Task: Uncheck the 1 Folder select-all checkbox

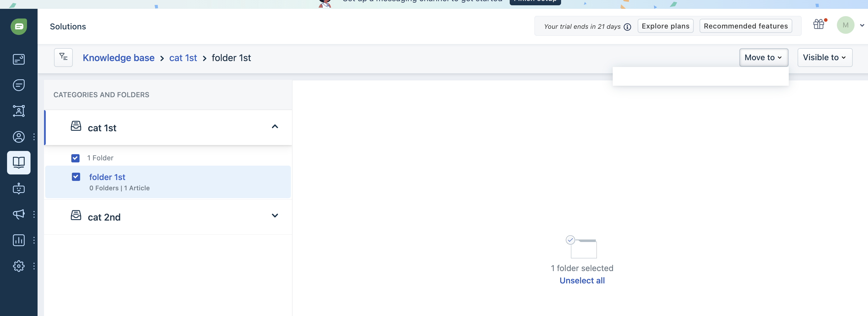Action: pos(75,158)
